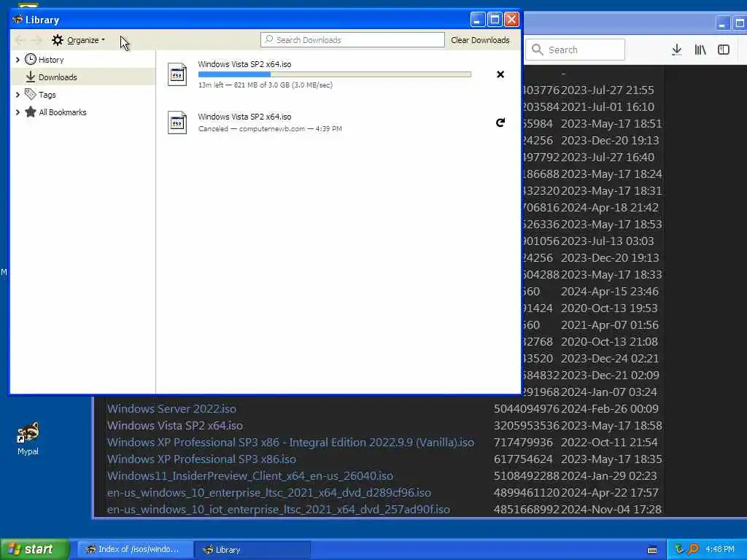Viewport: 747px width, 560px height.
Task: Click the download progress bar
Action: pos(334,74)
